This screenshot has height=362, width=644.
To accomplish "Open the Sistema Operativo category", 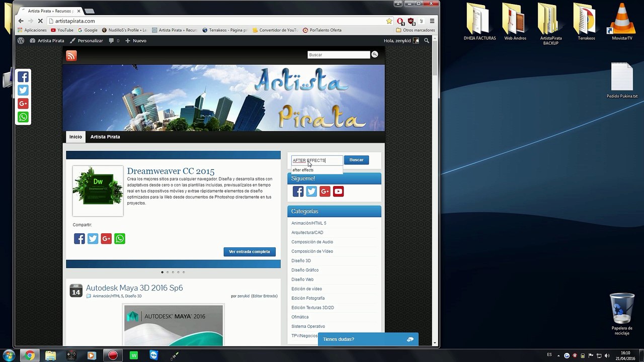I will 308,326.
